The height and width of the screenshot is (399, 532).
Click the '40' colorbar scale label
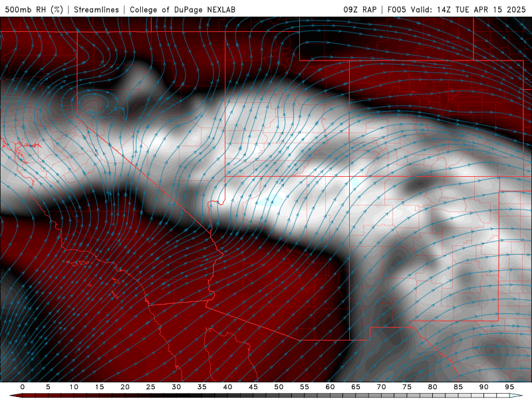(x=227, y=387)
